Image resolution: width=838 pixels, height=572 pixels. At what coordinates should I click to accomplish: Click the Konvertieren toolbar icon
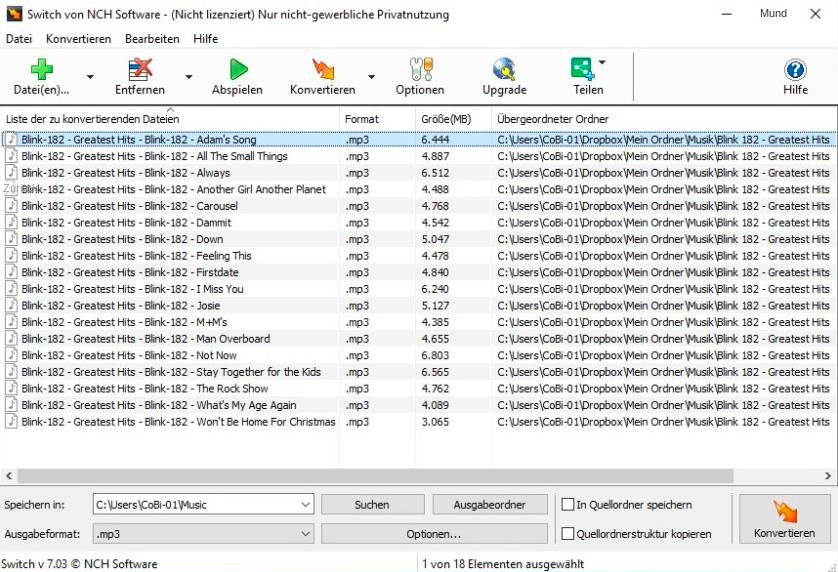coord(323,69)
